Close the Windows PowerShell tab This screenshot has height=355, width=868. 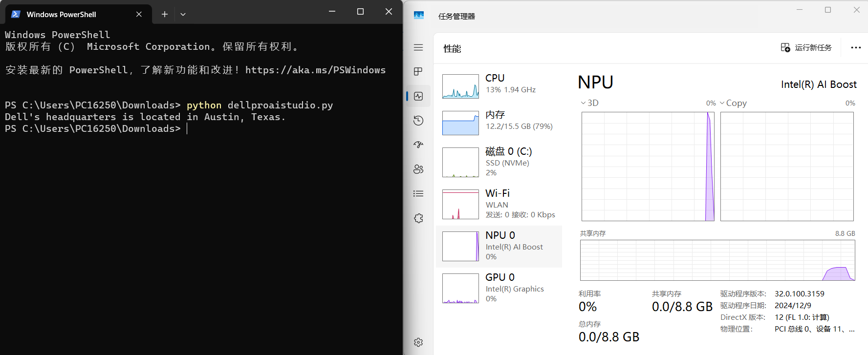click(x=139, y=14)
